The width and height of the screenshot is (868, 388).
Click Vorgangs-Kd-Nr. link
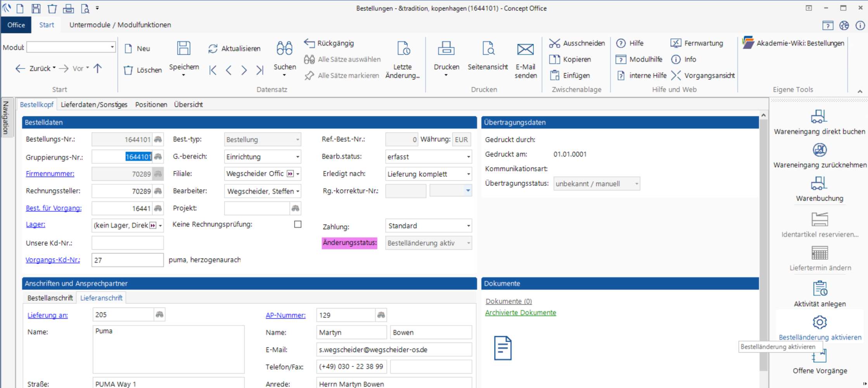click(x=53, y=260)
